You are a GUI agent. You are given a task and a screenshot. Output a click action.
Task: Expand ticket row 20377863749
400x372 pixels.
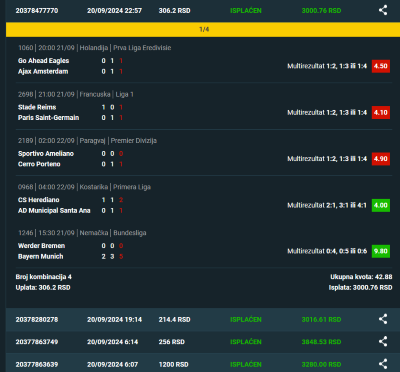coord(203,342)
